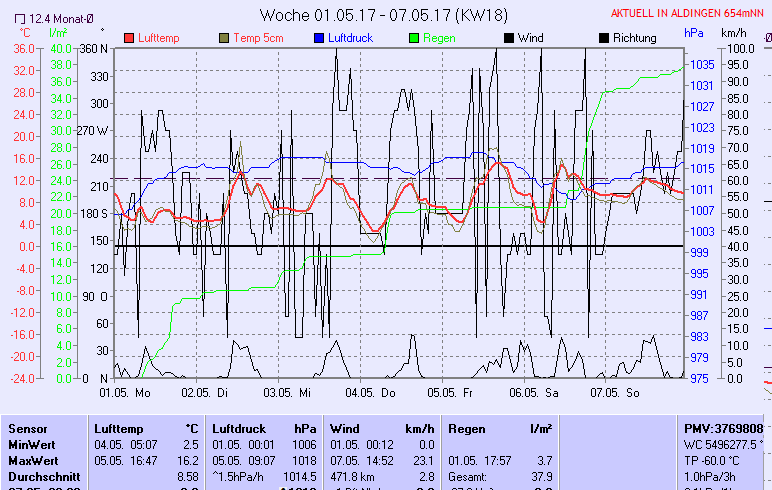Select the 03.05. Mi date label
This screenshot has height=490, width=772.
coord(289,393)
